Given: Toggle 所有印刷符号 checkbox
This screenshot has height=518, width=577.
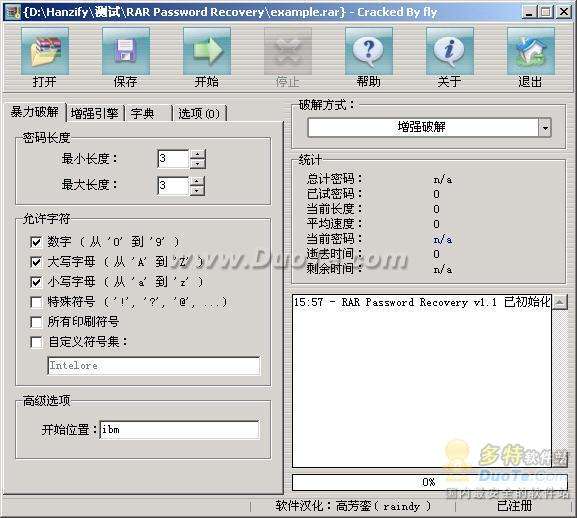Looking at the screenshot, I should tap(36, 322).
